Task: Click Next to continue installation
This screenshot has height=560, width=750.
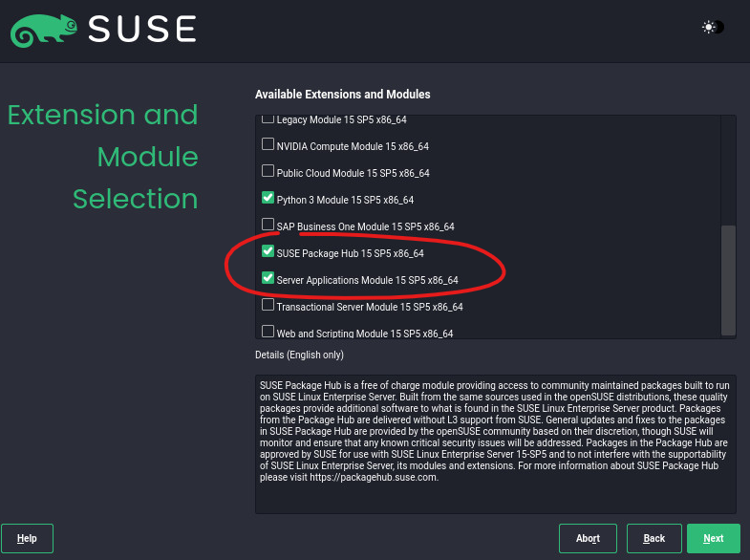Action: (x=713, y=538)
